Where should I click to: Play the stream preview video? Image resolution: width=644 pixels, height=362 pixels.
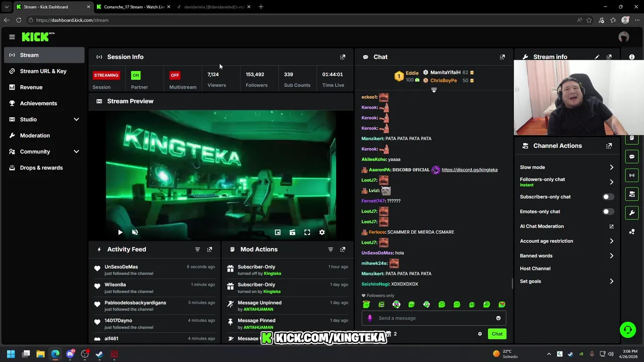(120, 232)
